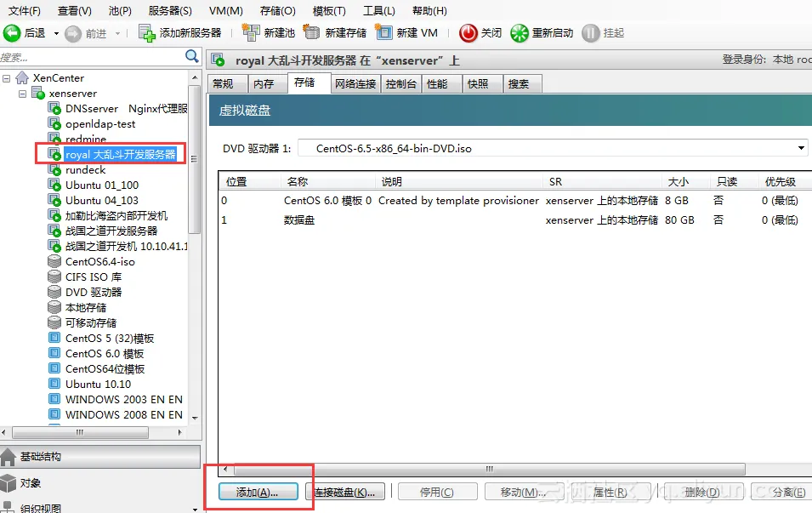Image resolution: width=812 pixels, height=513 pixels.
Task: Select the 数据盘 80 GB disk row
Action: pyautogui.click(x=514, y=220)
